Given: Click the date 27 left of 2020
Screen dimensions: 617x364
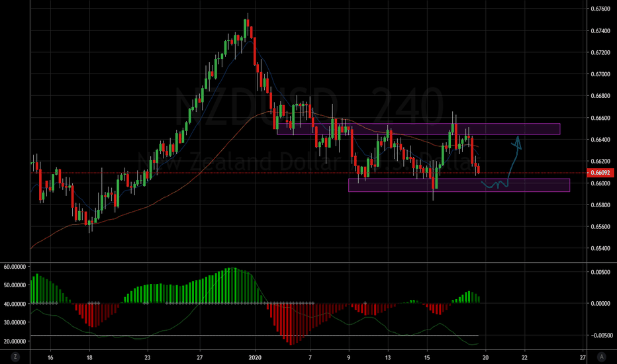Looking at the screenshot, I should click(x=199, y=356).
